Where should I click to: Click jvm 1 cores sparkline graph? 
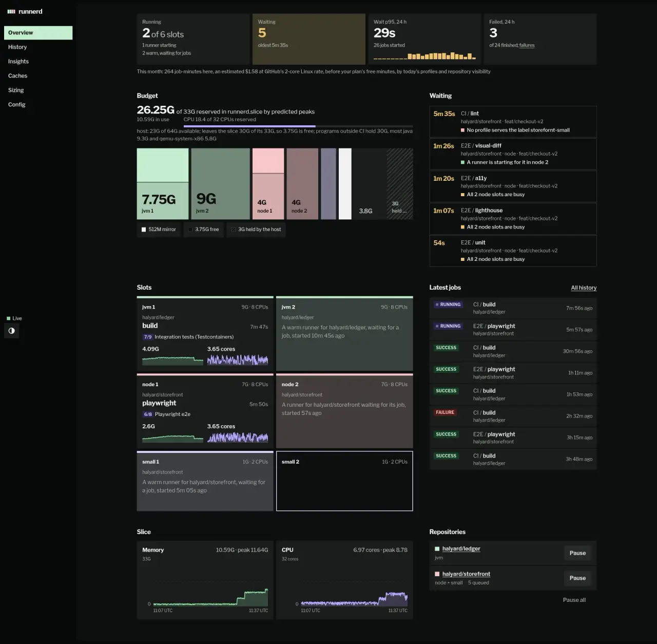coord(238,359)
